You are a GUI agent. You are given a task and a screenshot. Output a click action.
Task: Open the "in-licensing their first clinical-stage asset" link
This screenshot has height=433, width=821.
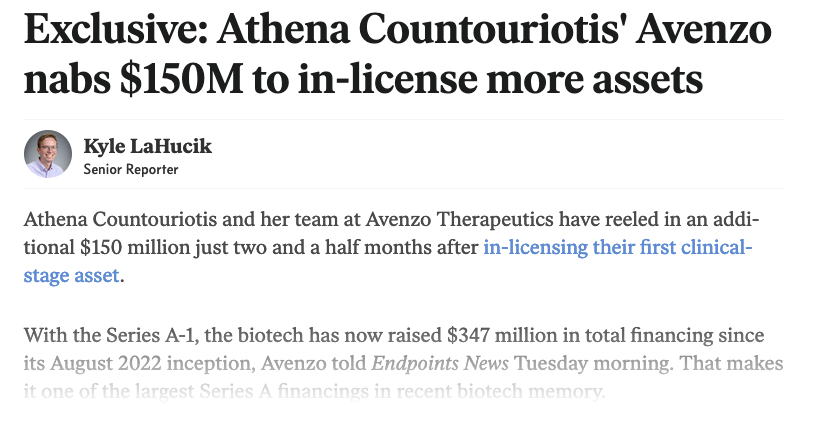(x=617, y=247)
